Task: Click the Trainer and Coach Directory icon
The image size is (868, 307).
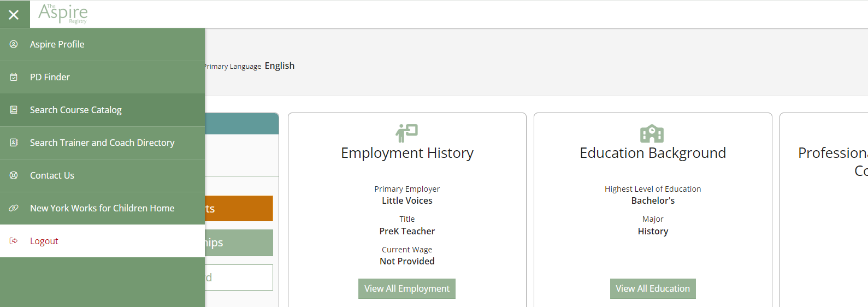Action: (x=14, y=143)
